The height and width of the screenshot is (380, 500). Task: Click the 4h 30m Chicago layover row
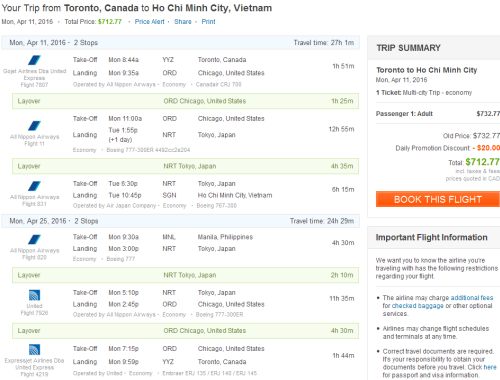point(185,331)
